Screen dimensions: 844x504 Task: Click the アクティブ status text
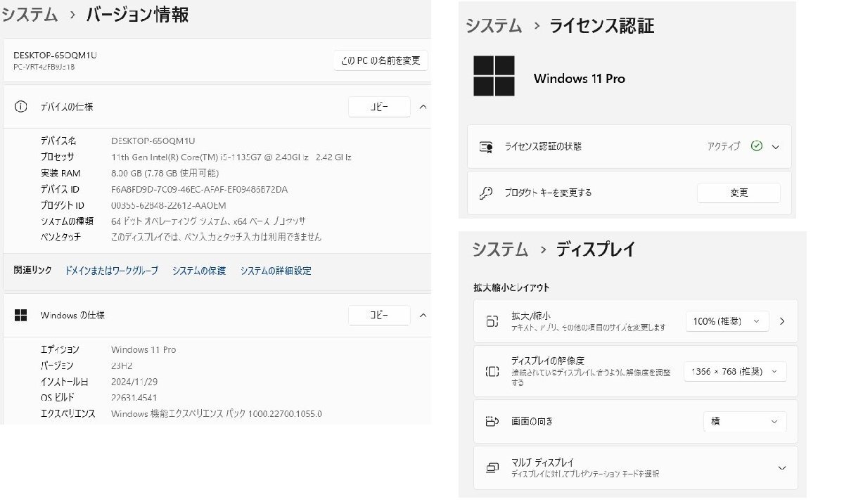(x=724, y=146)
